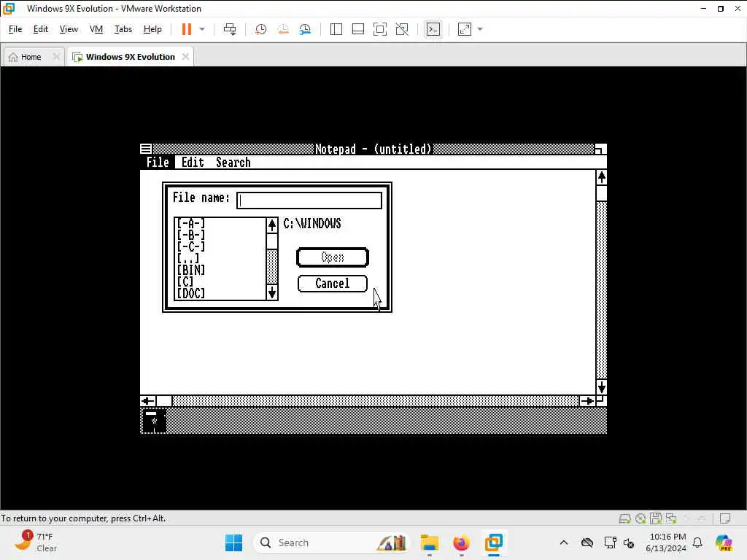Open the power options dropdown arrow beside pause
The height and width of the screenshot is (560, 747).
pos(202,29)
